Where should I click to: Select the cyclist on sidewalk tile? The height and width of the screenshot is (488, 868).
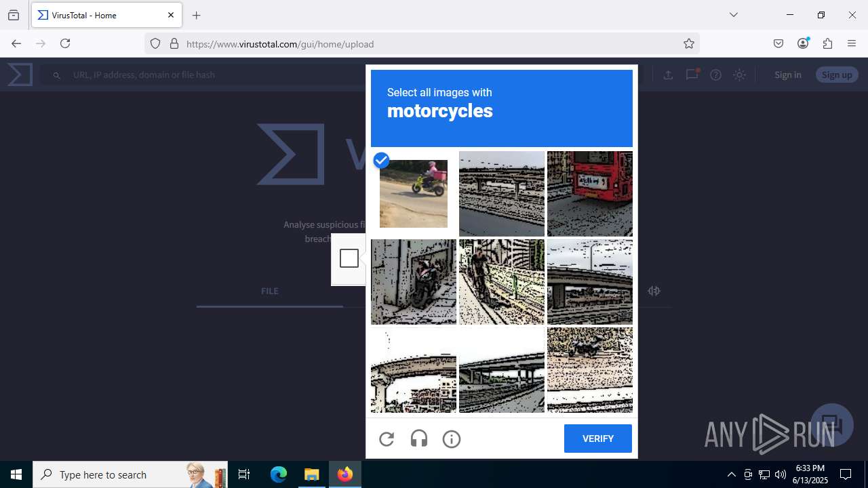pyautogui.click(x=502, y=282)
